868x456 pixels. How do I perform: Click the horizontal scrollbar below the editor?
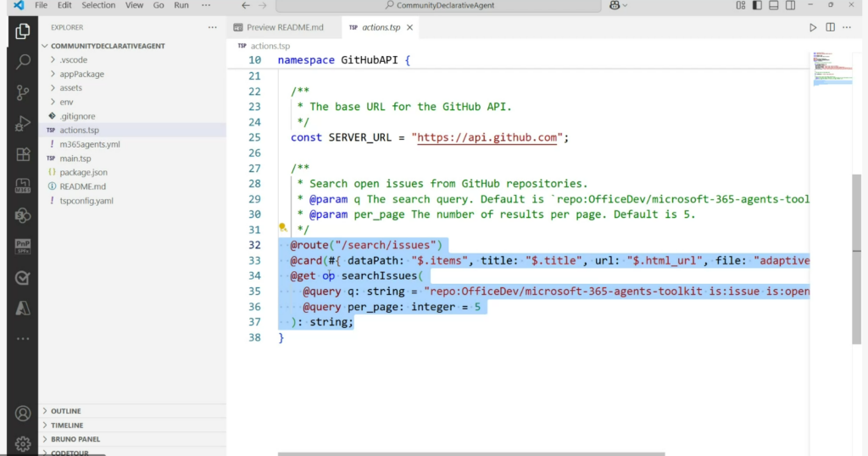(x=471, y=453)
